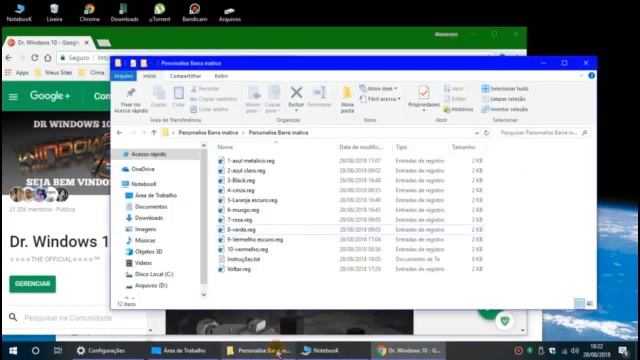Screen dimensions: 640x360
Task: Refresh the Explorer folder view
Action: (x=486, y=133)
